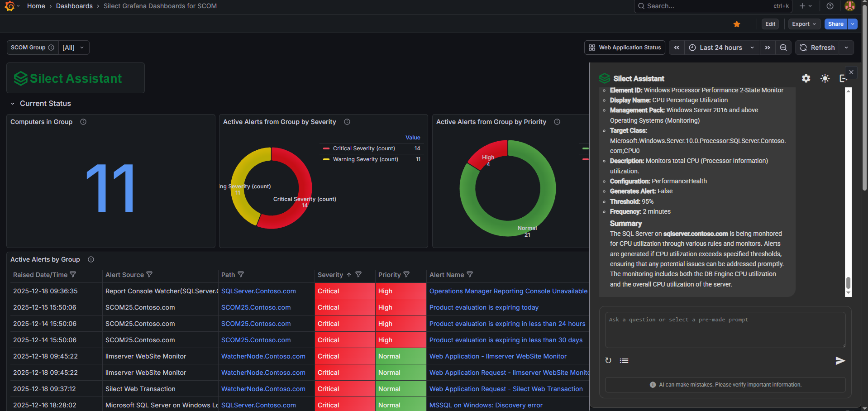Viewport: 868px width, 411px height.
Task: Open Web Application Status dashboard link
Action: pyautogui.click(x=625, y=48)
